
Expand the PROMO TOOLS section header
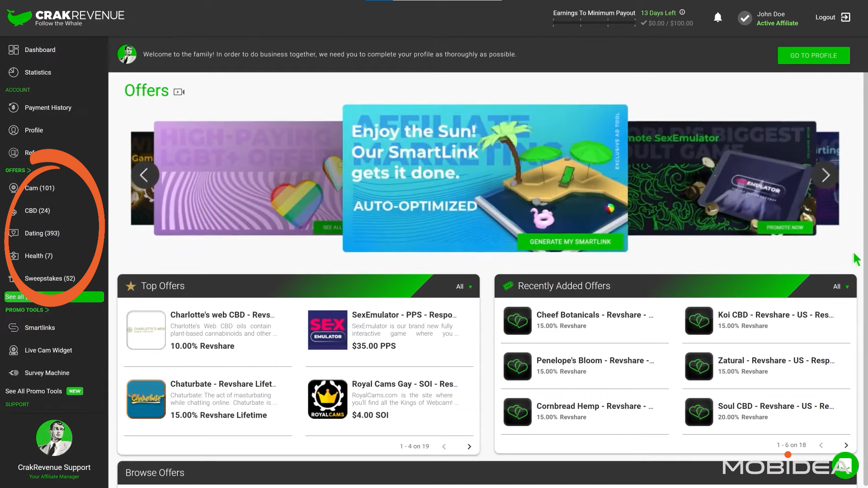[27, 310]
